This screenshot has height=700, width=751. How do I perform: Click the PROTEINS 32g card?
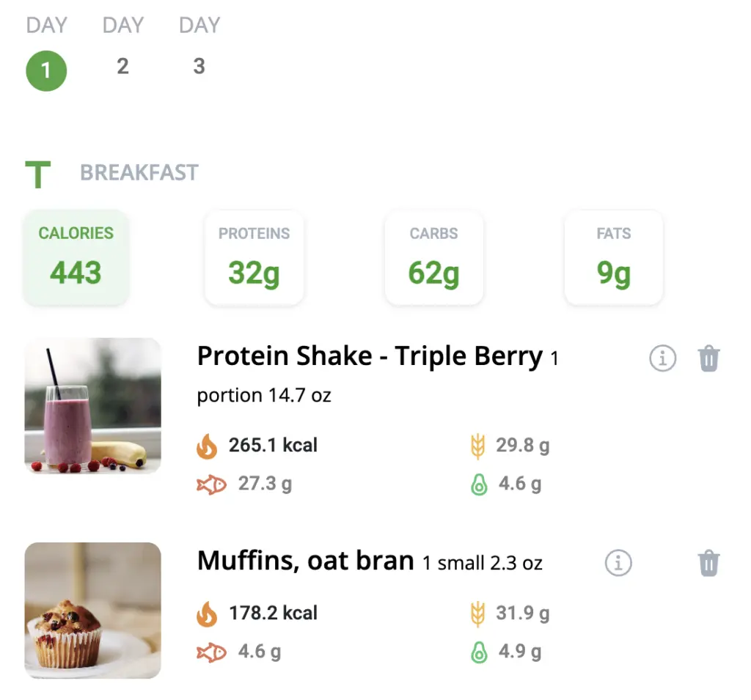click(254, 257)
